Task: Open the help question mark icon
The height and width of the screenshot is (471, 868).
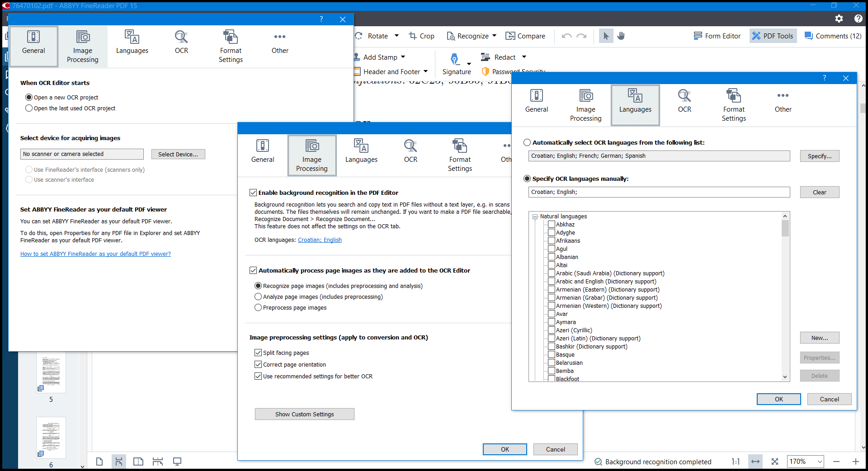Action: pos(858,19)
